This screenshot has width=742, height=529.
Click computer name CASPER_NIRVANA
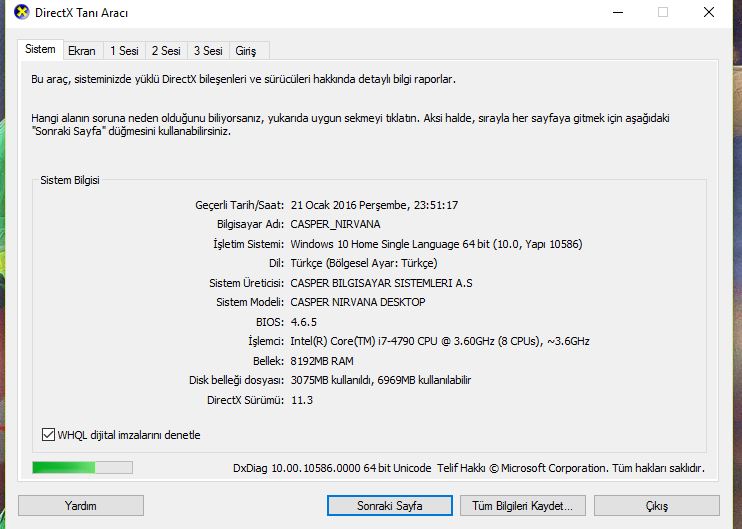coord(336,224)
